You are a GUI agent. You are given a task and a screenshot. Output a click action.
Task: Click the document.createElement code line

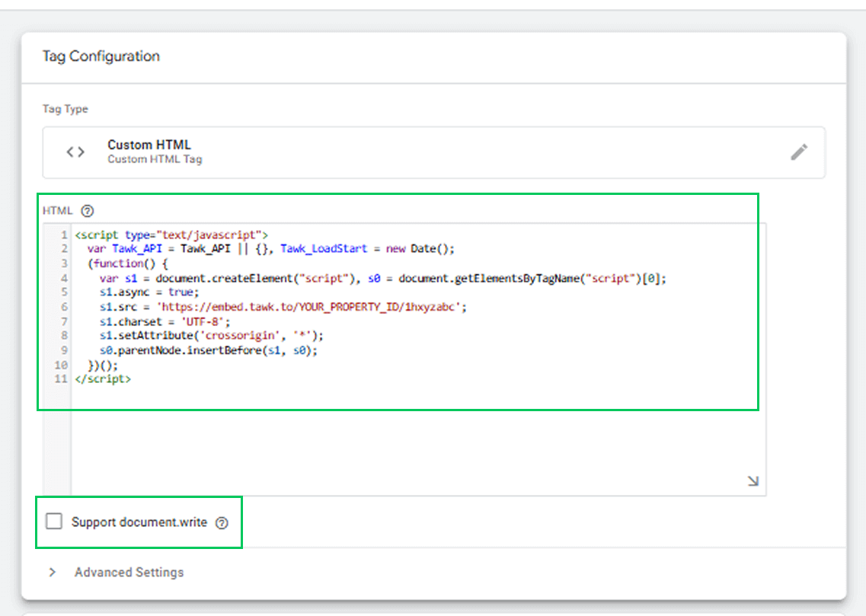(383, 278)
